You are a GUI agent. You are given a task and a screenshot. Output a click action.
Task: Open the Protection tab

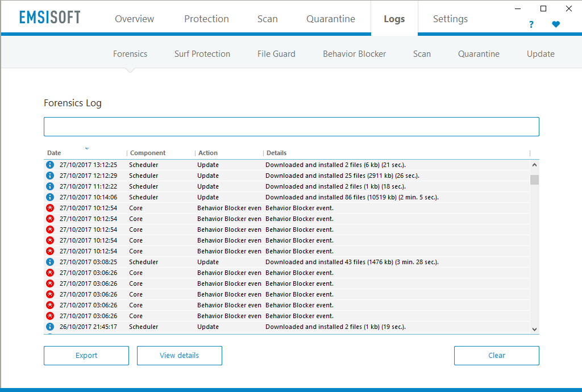tap(206, 19)
